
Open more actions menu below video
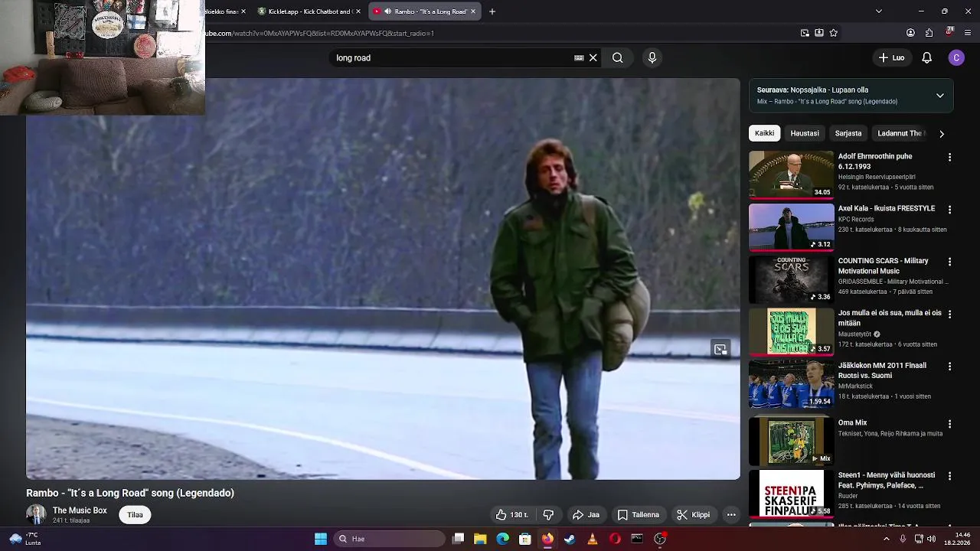pos(731,515)
